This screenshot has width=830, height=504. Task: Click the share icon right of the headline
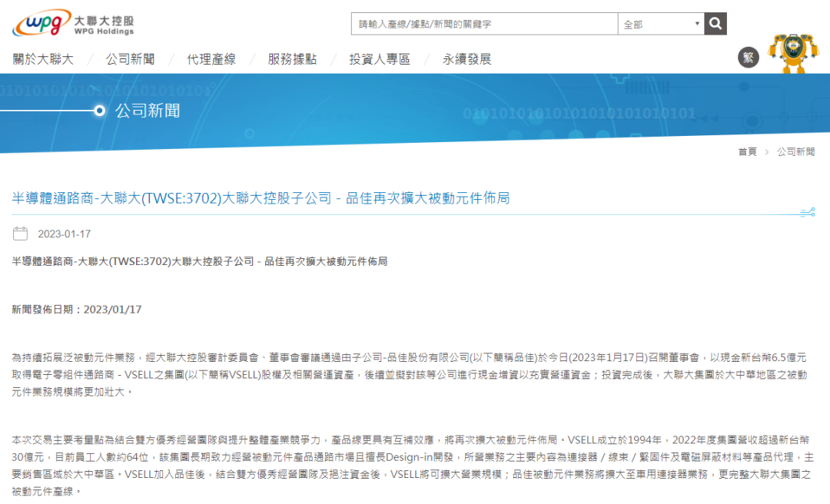tap(807, 212)
